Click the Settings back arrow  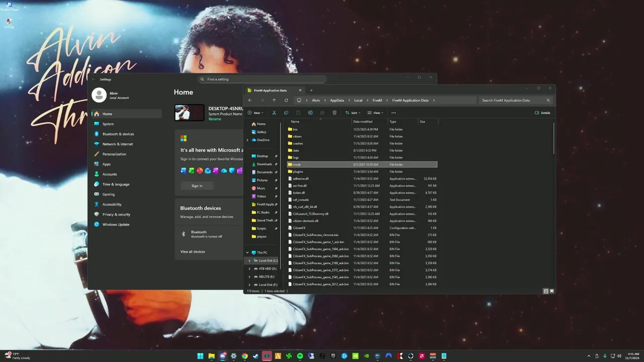tap(93, 79)
